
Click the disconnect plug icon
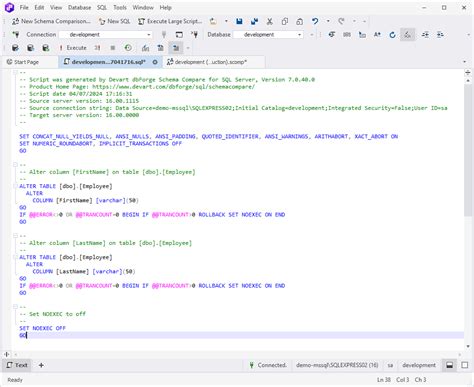coord(164,35)
